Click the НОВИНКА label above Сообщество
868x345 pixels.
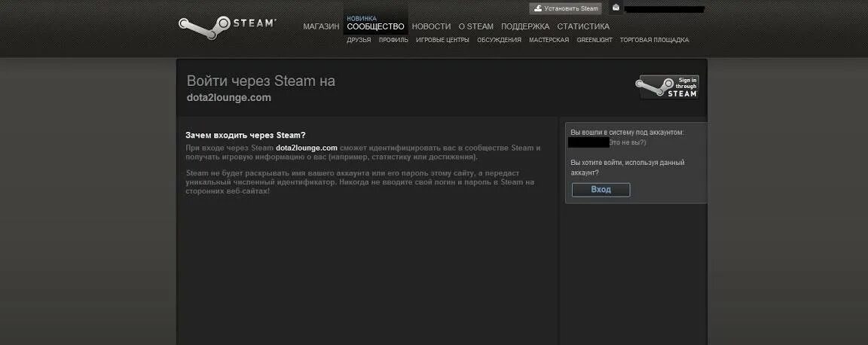pyautogui.click(x=362, y=18)
